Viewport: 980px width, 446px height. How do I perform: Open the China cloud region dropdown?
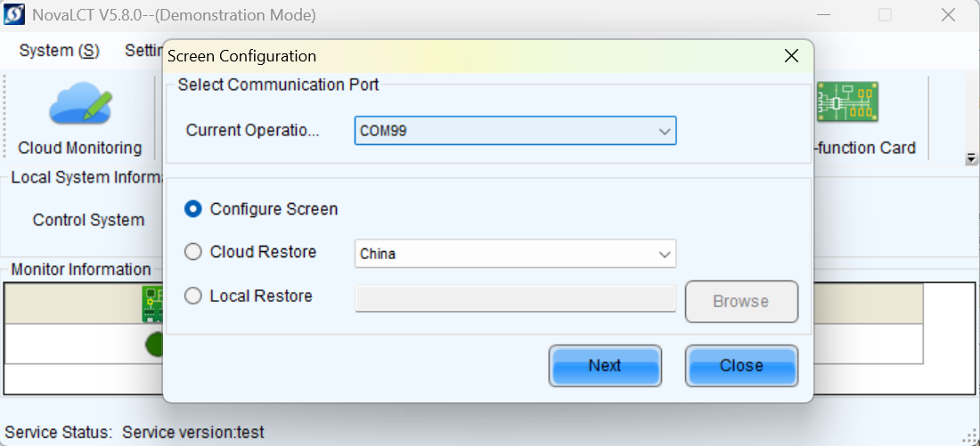[515, 254]
